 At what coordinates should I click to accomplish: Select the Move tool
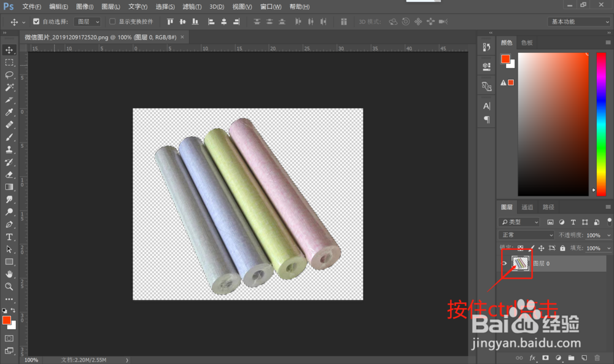[x=9, y=50]
